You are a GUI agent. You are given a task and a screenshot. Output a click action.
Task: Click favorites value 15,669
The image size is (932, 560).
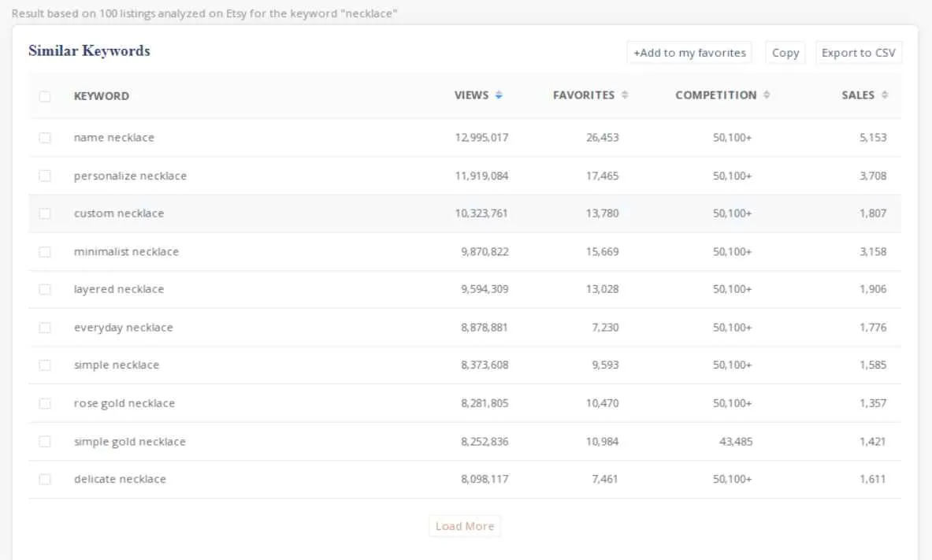(602, 252)
